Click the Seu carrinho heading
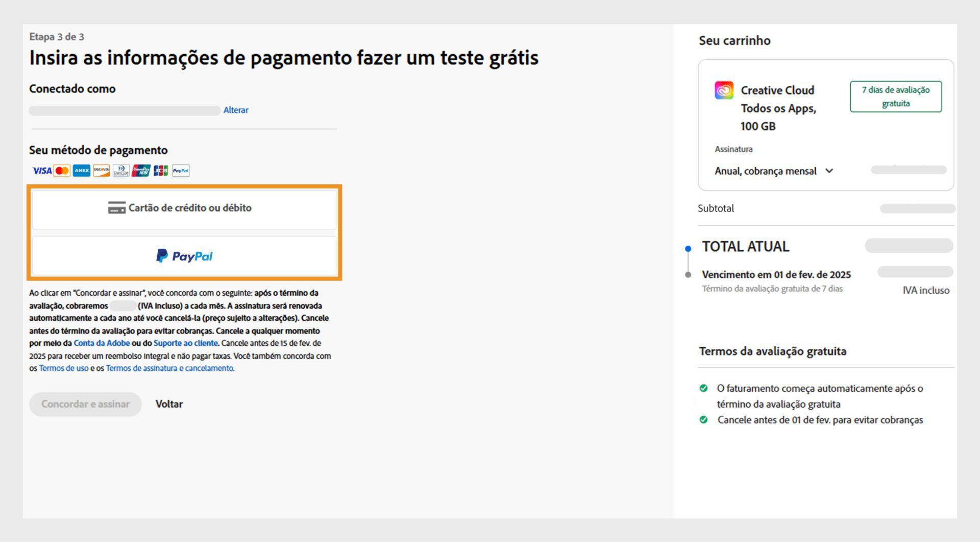980x542 pixels. [734, 41]
